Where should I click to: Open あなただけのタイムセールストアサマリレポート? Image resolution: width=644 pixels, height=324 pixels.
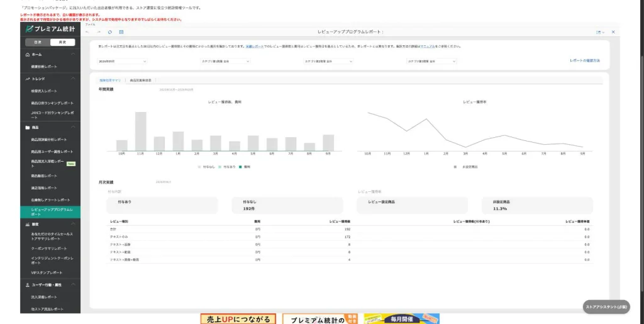click(52, 236)
